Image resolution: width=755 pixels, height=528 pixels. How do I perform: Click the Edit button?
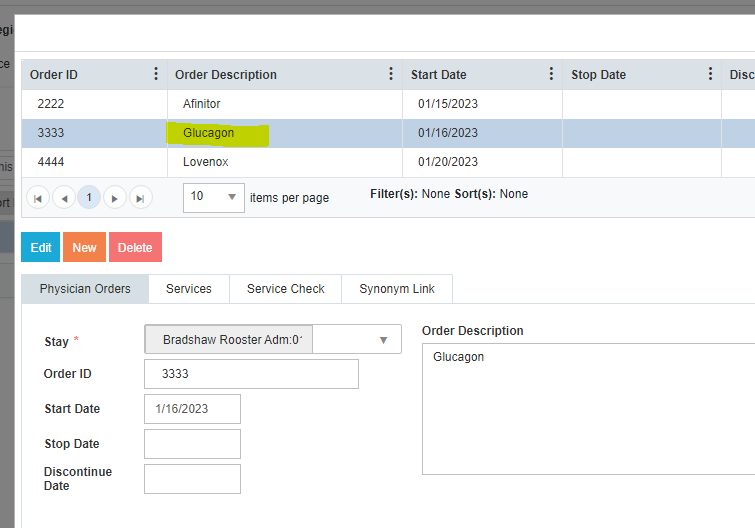pyautogui.click(x=40, y=247)
